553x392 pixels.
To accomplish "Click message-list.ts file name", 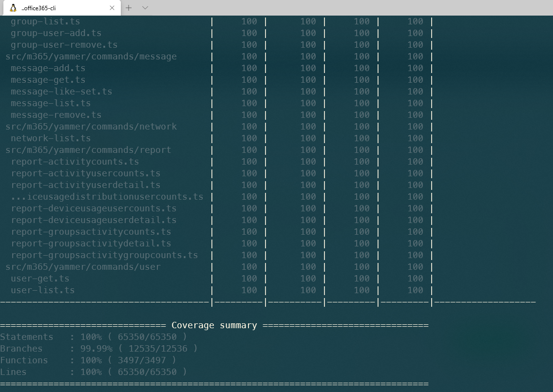I will 51,103.
